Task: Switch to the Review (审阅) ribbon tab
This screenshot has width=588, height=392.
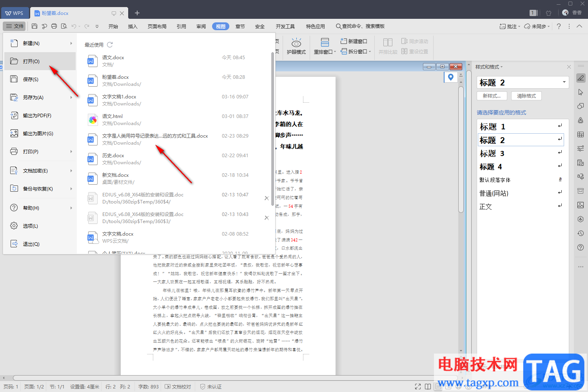Action: [x=201, y=26]
